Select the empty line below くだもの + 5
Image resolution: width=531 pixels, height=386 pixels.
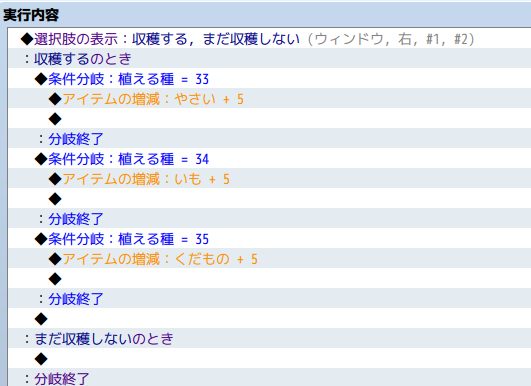click(x=270, y=278)
